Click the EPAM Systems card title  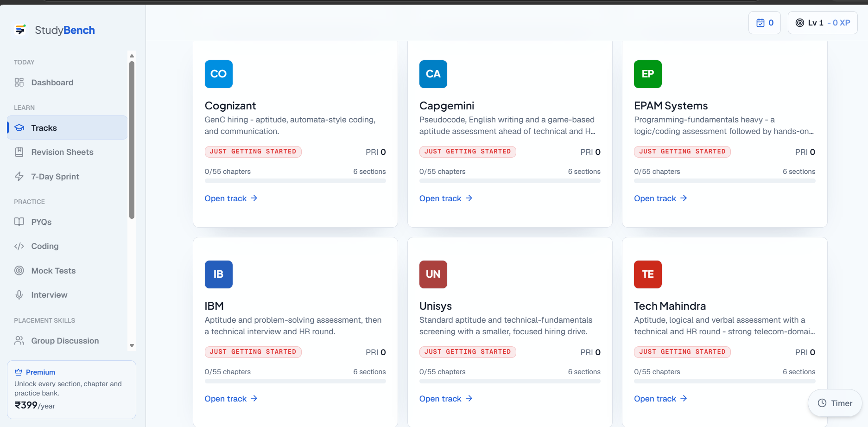tap(671, 106)
